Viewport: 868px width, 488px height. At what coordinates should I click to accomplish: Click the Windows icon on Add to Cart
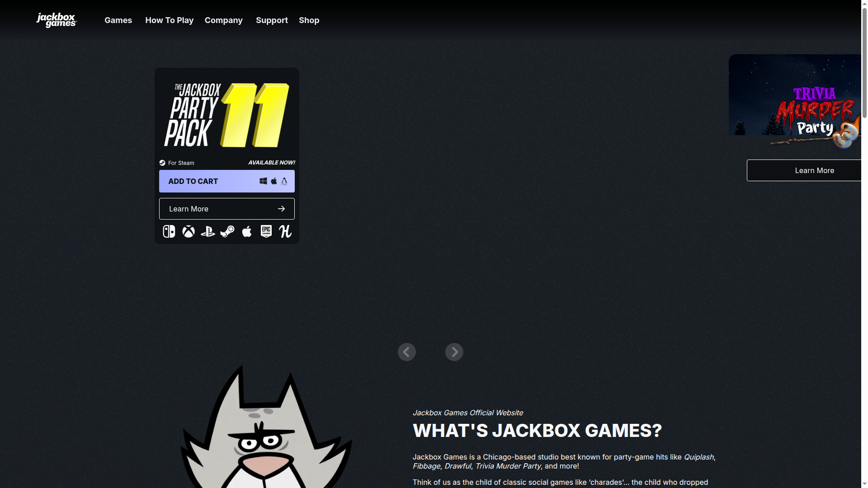(x=263, y=181)
